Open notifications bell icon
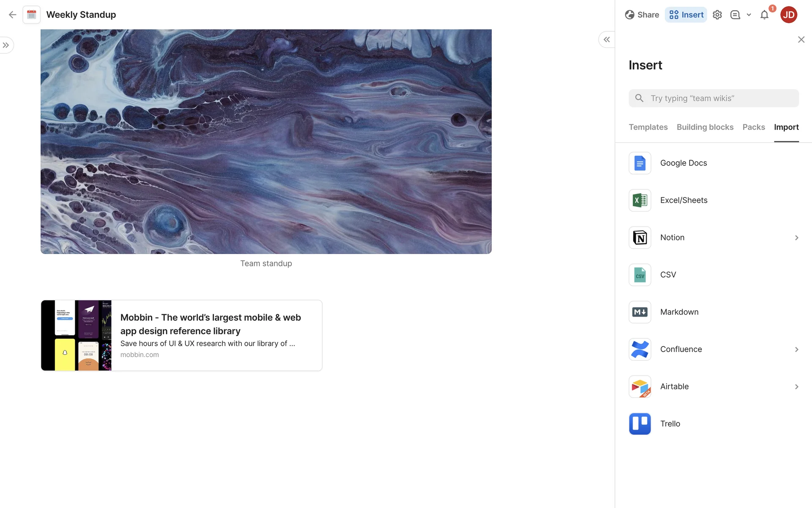Screen dimensions: 812x508 tap(764, 15)
